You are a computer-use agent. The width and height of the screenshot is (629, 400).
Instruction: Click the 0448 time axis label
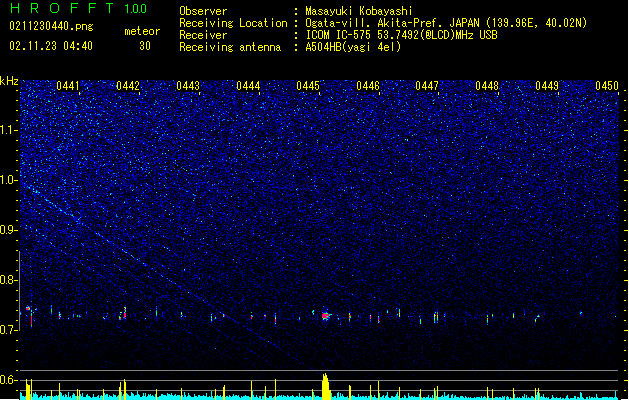[487, 86]
